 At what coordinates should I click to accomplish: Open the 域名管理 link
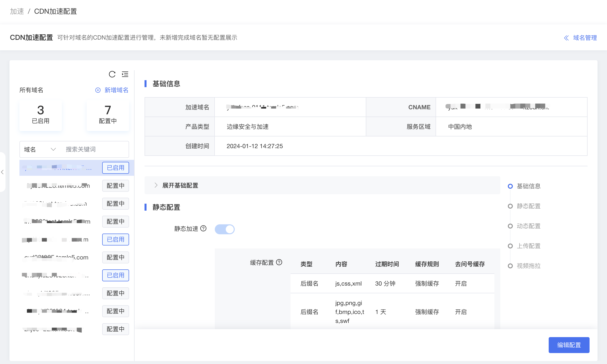pos(585,38)
